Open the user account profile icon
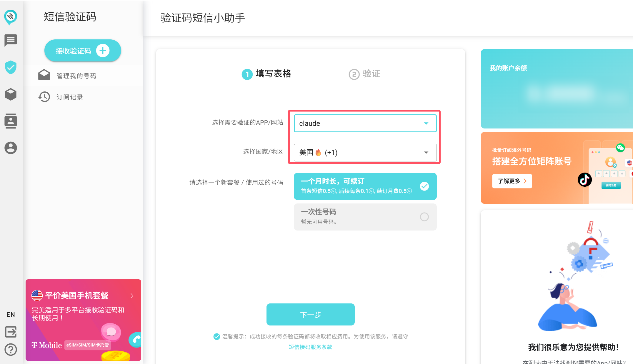This screenshot has height=364, width=633. point(11,148)
